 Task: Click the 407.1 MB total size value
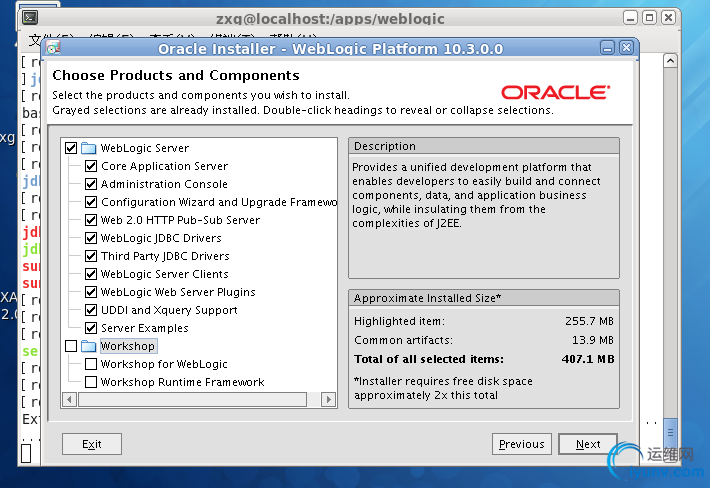pyautogui.click(x=588, y=359)
